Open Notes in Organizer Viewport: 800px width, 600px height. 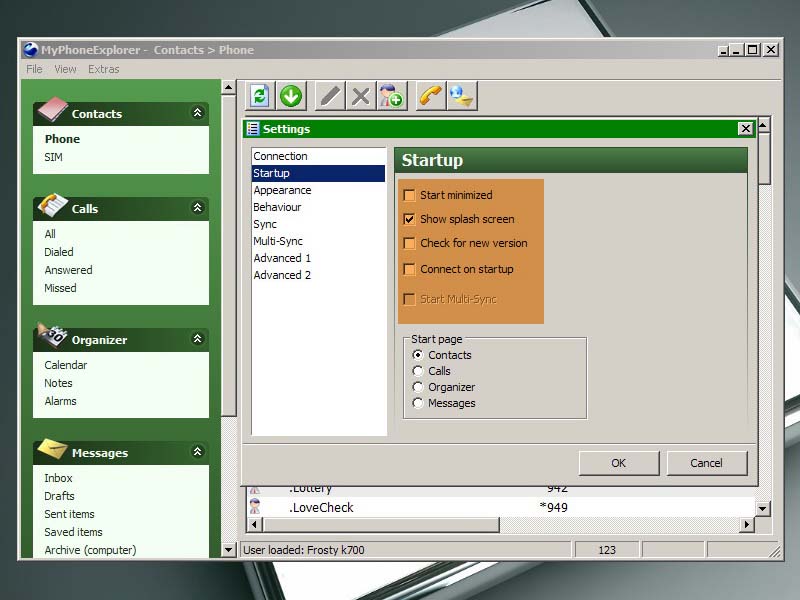pyautogui.click(x=58, y=383)
